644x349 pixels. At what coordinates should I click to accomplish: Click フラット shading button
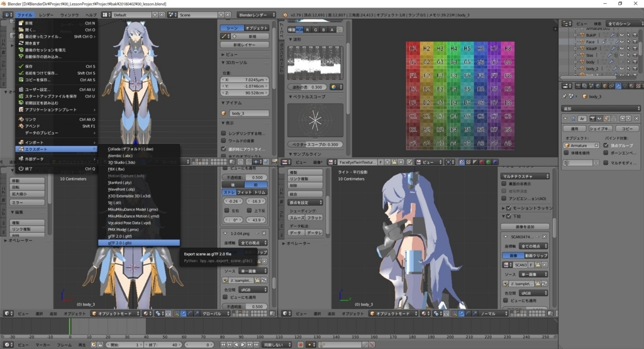[314, 218]
